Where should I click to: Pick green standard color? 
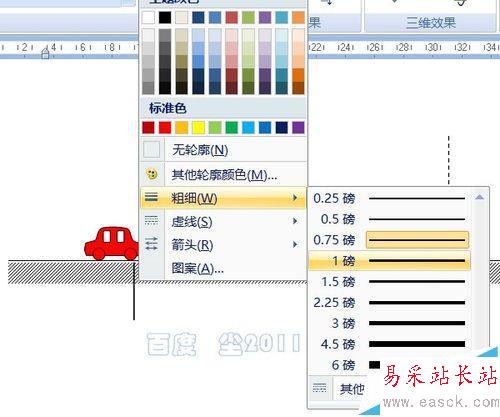coord(232,127)
